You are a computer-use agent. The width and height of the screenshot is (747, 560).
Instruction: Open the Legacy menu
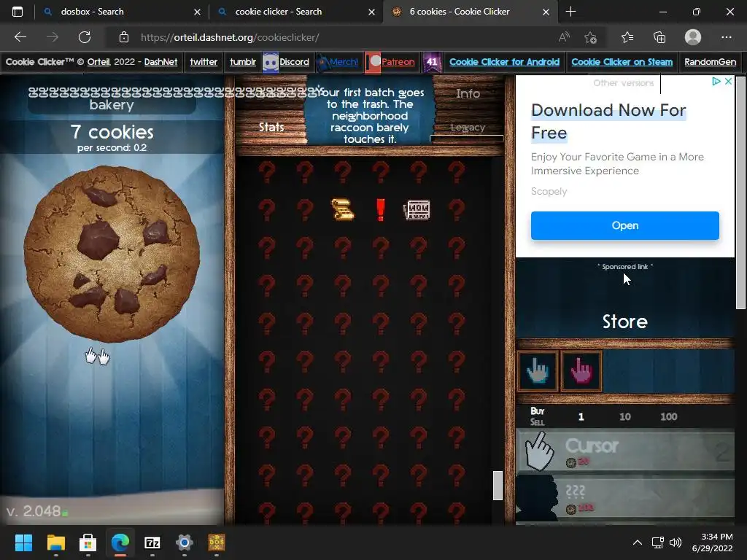tap(468, 127)
